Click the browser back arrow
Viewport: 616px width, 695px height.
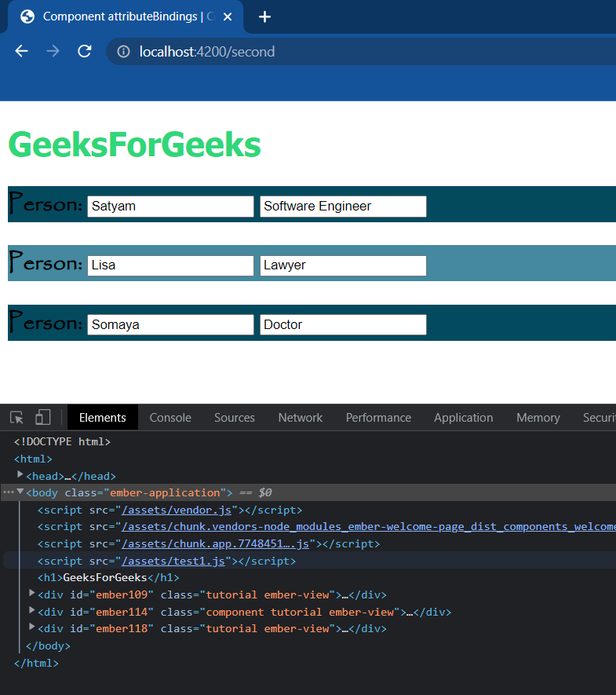point(21,51)
